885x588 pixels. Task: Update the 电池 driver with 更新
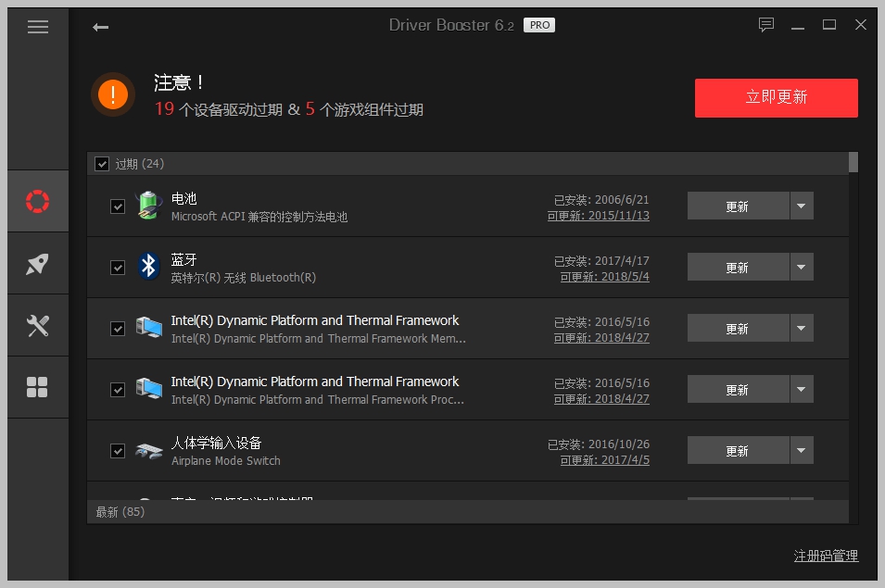pyautogui.click(x=738, y=206)
